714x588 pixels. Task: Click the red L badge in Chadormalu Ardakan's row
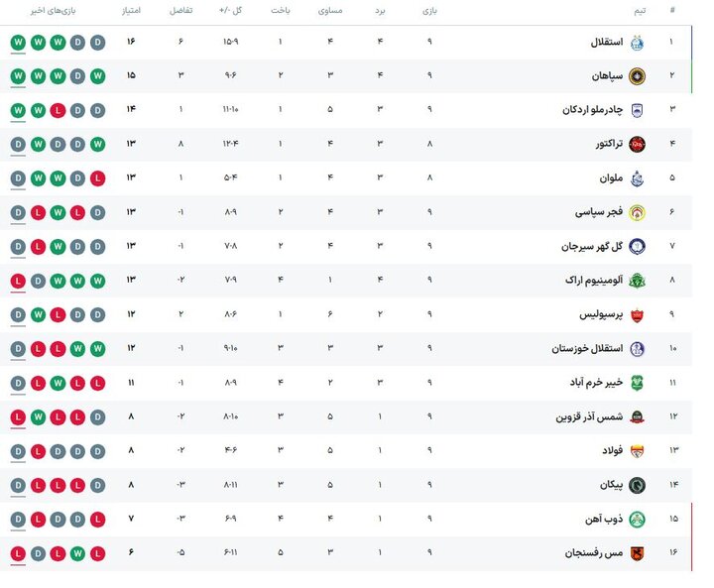click(58, 110)
